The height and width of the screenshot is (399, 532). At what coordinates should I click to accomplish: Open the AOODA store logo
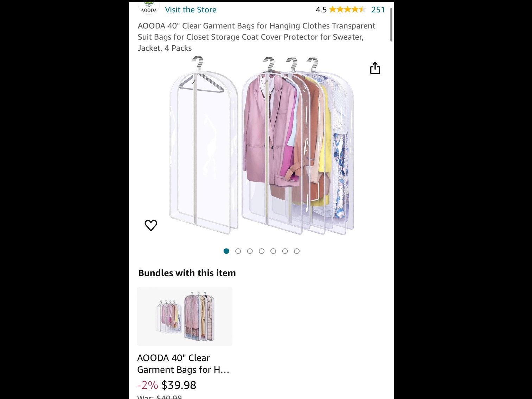149,8
